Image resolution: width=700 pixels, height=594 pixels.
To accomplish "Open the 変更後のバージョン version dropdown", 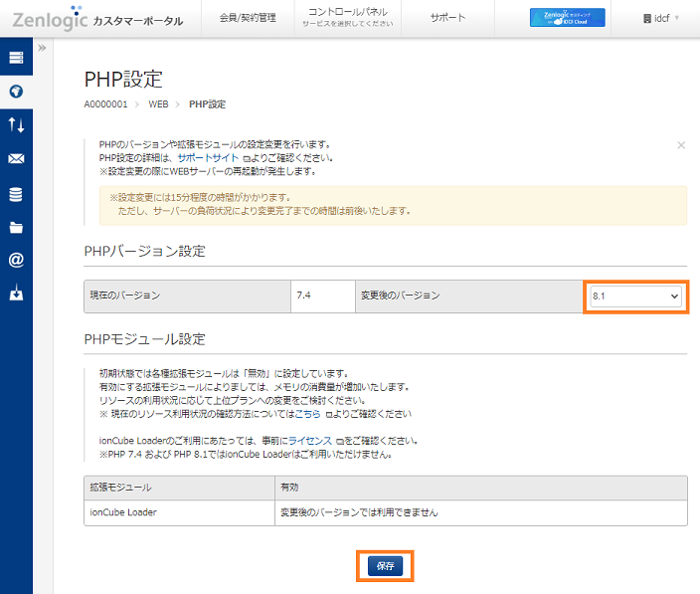I will tap(635, 297).
